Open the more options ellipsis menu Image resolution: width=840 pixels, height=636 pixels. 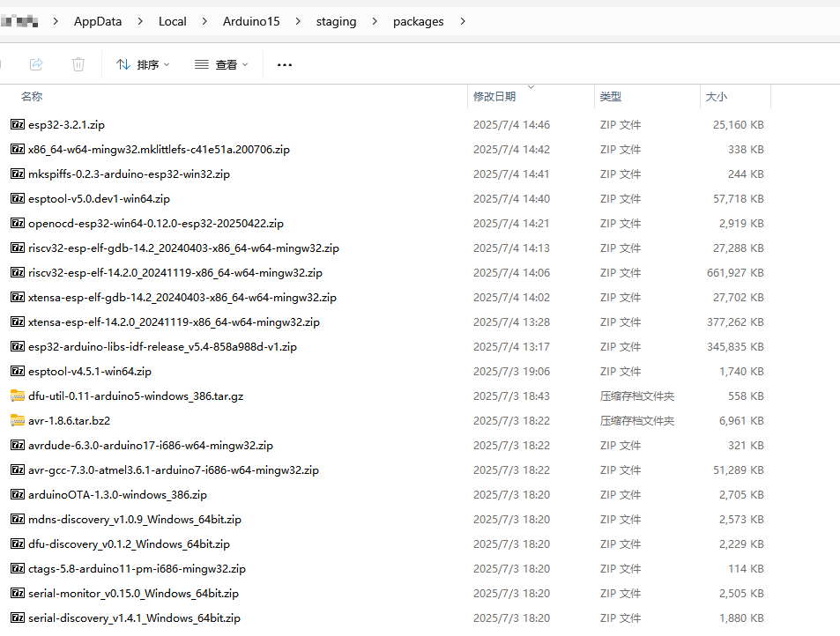pos(285,65)
